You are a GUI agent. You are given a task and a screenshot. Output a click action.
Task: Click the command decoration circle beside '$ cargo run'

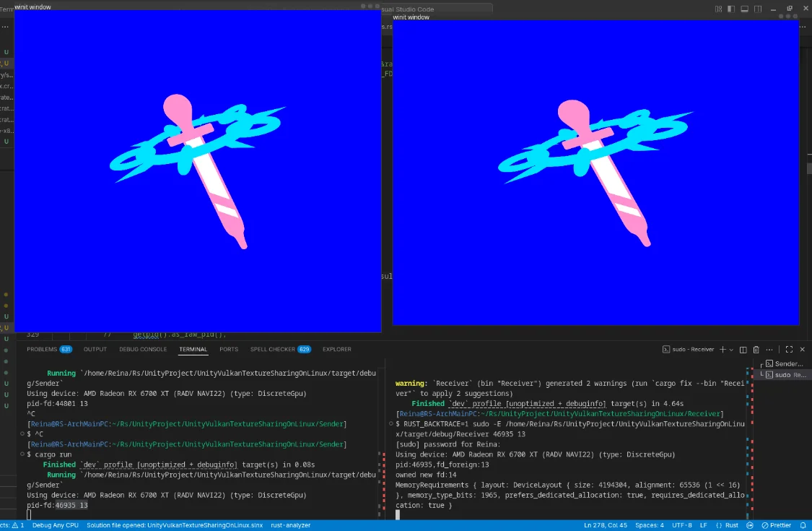[22, 454]
